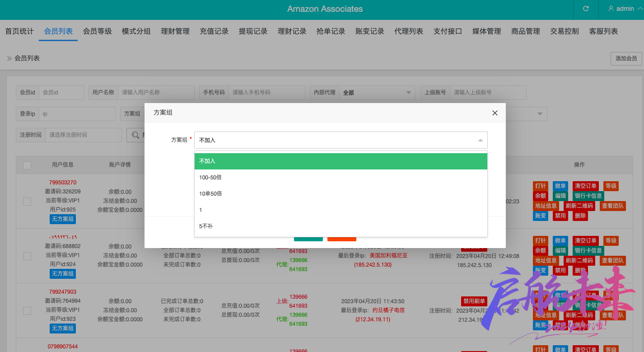The height and width of the screenshot is (352, 644).
Task: Collapse the 方案组 dropdown arrow in dialog
Action: pyautogui.click(x=481, y=140)
